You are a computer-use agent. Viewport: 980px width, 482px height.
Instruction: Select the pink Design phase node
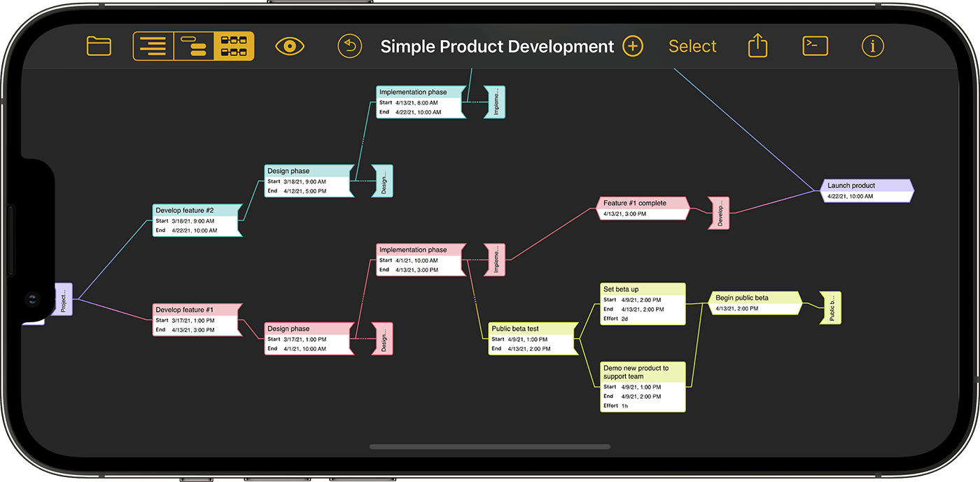[x=309, y=338]
